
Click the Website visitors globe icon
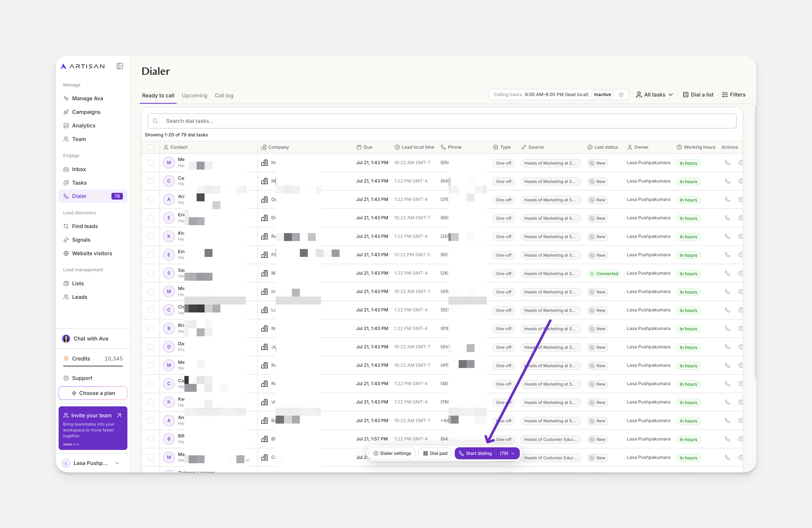(66, 253)
